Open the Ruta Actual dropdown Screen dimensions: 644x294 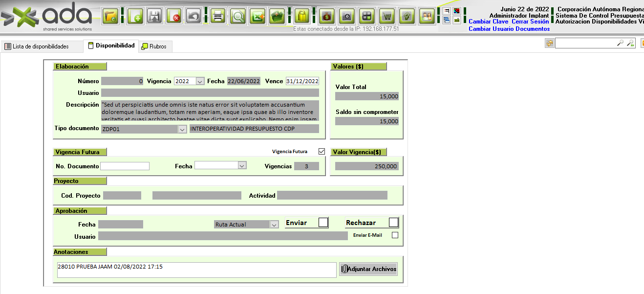click(274, 225)
